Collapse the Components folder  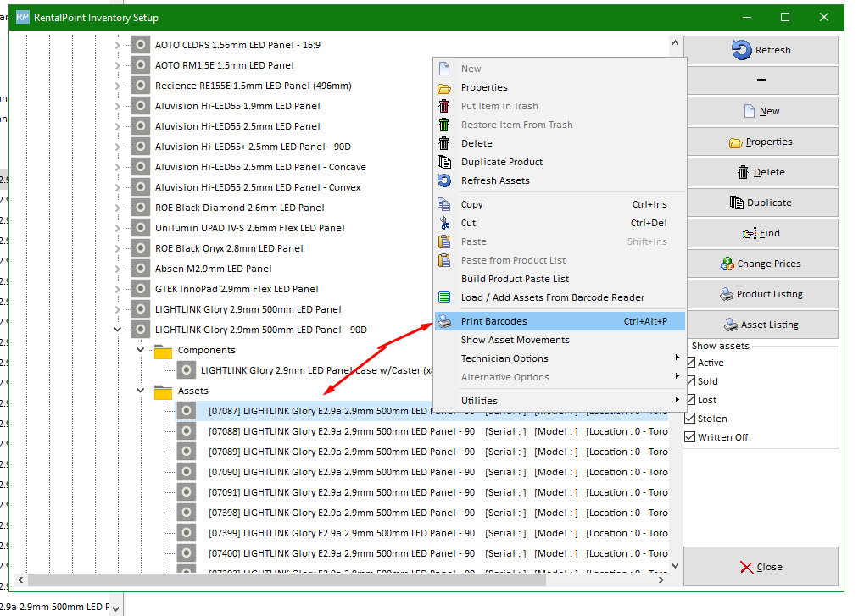140,350
